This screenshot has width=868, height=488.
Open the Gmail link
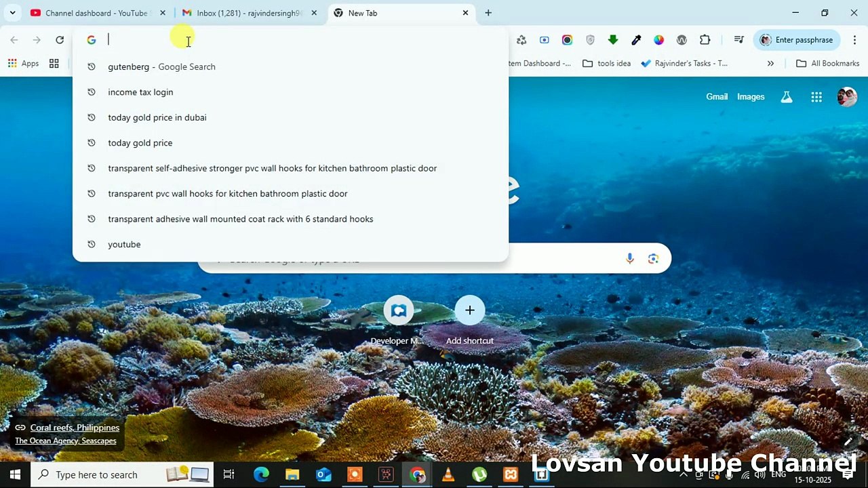(717, 97)
